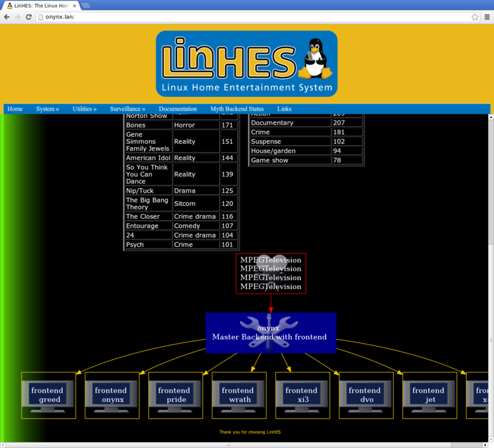Click the horizontal scrollbar right arrow
494x448 pixels.
(x=486, y=445)
